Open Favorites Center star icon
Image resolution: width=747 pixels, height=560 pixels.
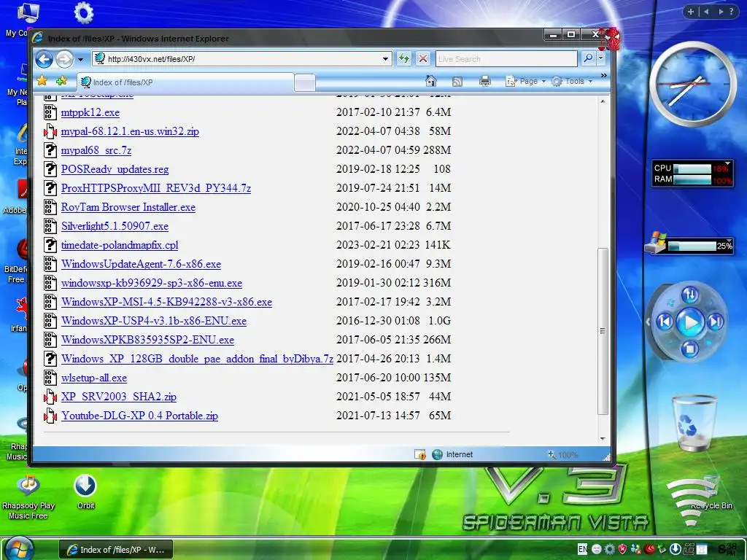[42, 80]
